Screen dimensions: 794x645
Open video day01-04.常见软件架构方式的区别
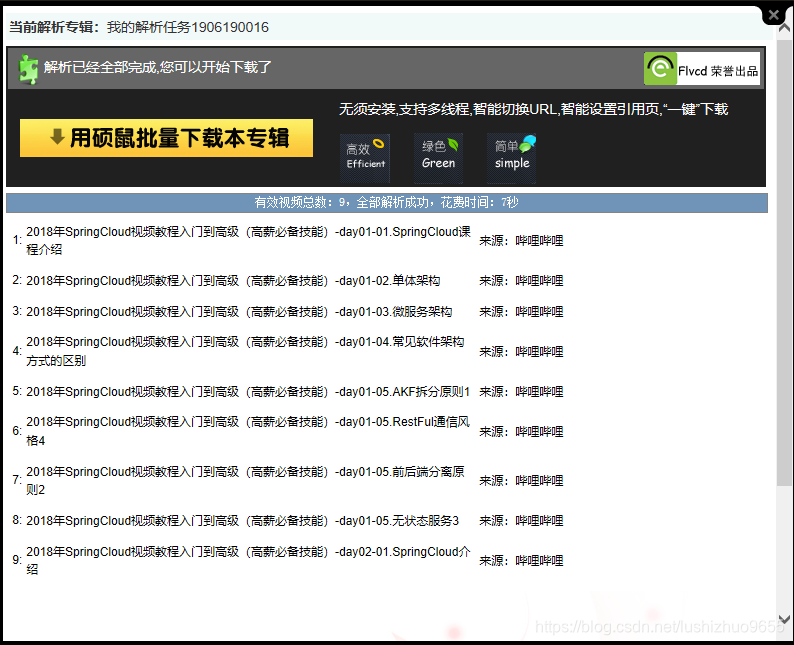[245, 351]
